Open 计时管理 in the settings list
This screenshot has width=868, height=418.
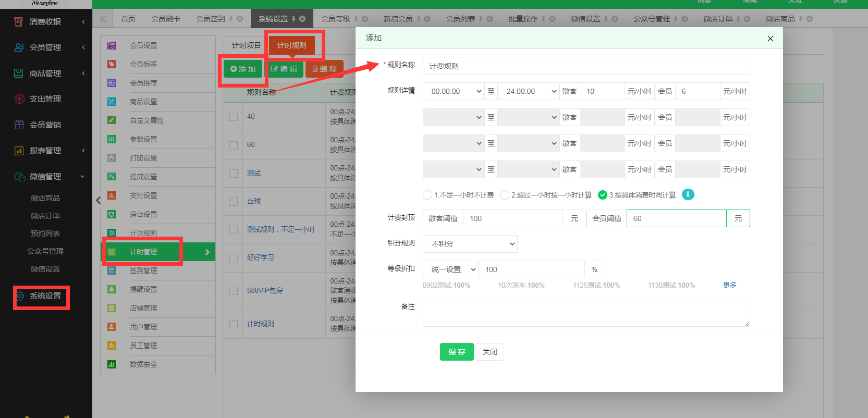coord(158,252)
